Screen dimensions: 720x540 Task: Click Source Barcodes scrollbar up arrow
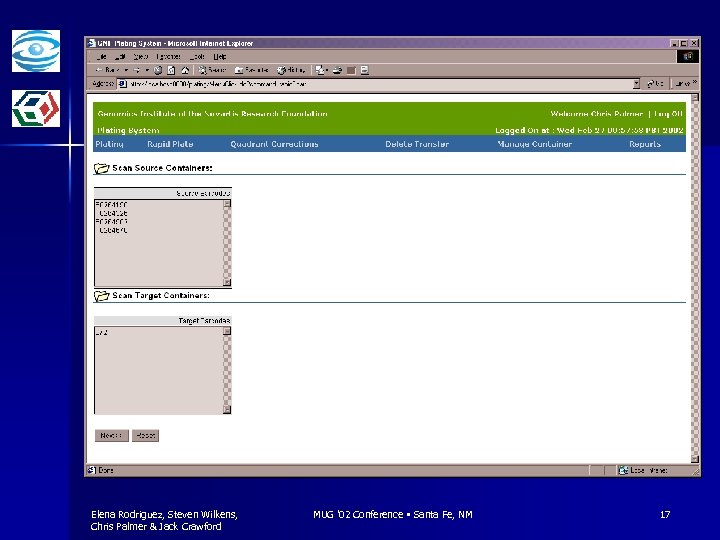[227, 203]
